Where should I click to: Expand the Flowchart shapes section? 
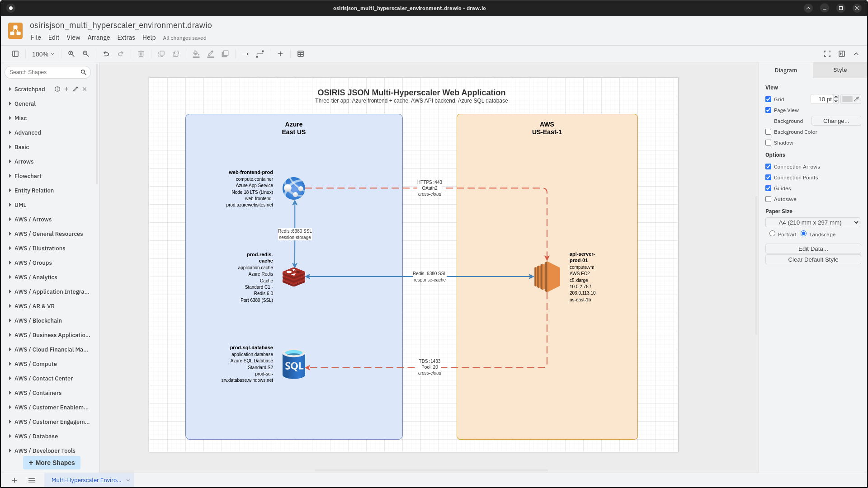click(x=28, y=176)
